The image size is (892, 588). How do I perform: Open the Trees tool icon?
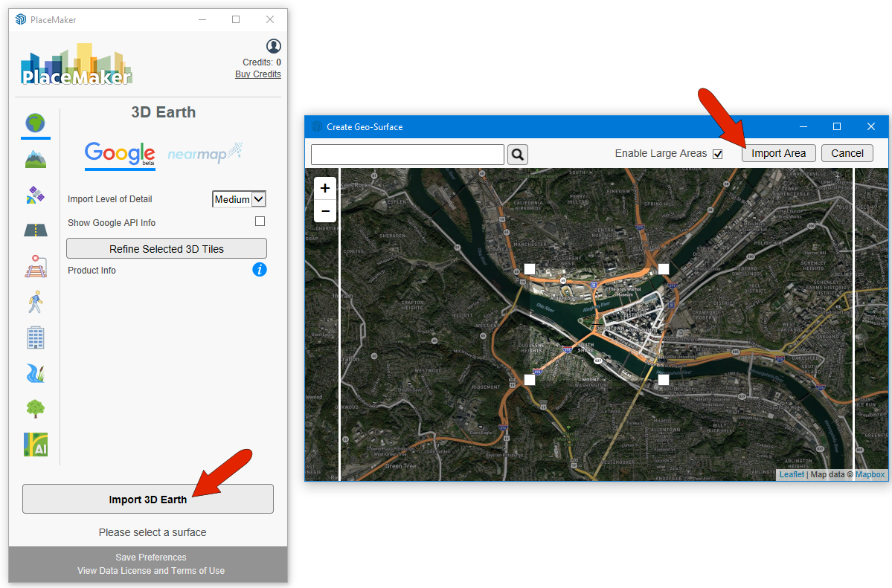(x=35, y=408)
